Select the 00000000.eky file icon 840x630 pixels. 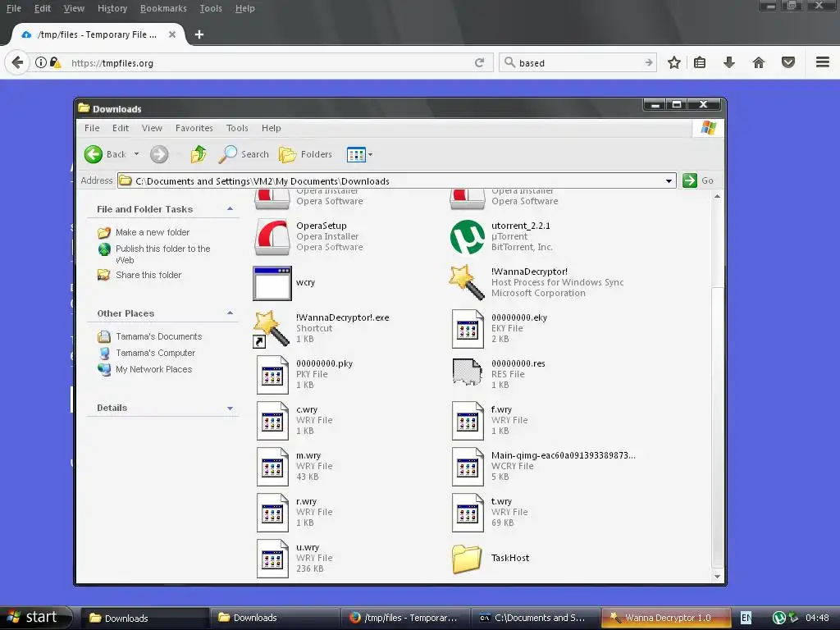tap(468, 329)
